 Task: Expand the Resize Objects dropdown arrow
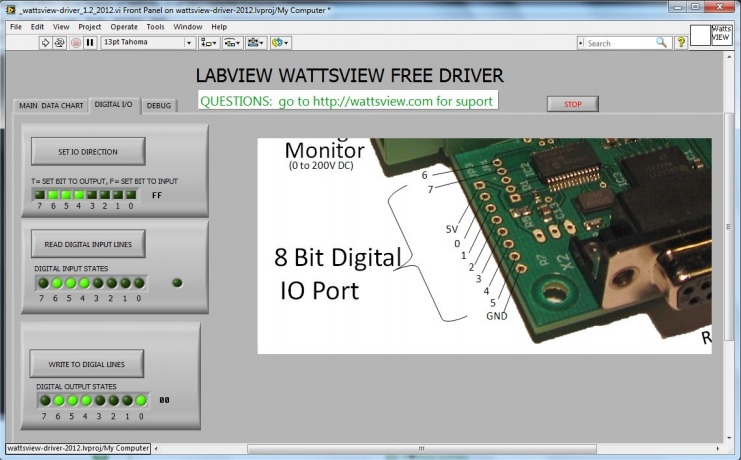pos(262,43)
